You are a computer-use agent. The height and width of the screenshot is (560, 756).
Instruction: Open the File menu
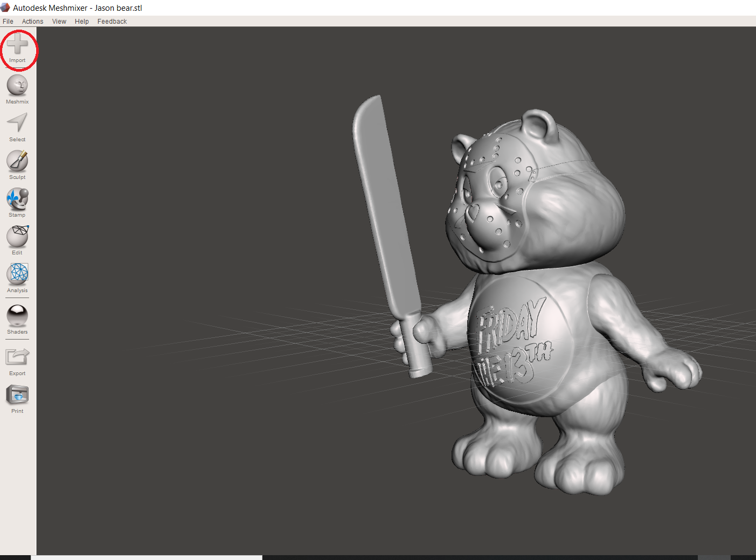8,22
